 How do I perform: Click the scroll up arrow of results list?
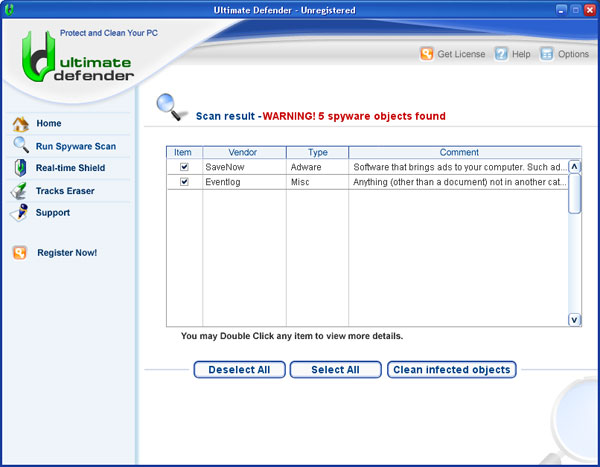pyautogui.click(x=574, y=167)
